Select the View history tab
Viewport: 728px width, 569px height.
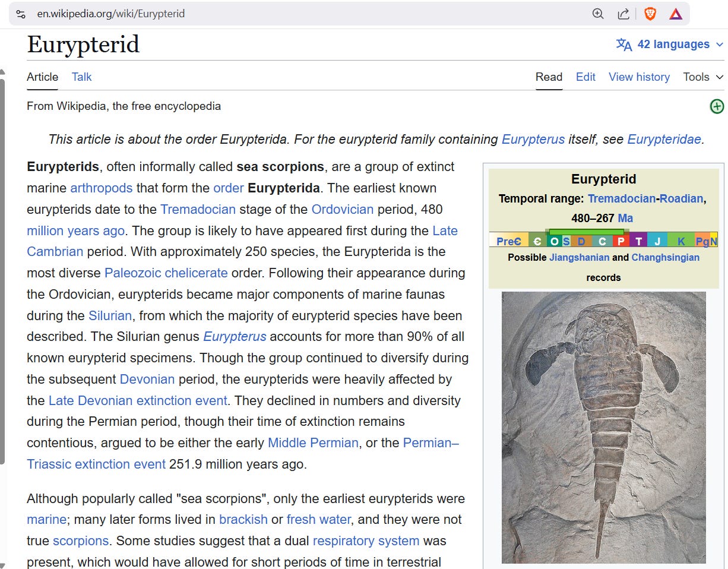tap(639, 77)
